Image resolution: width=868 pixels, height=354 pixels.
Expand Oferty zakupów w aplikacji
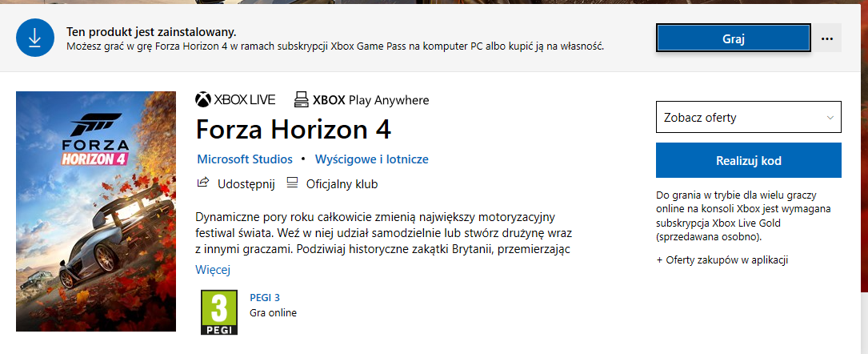coord(722,259)
